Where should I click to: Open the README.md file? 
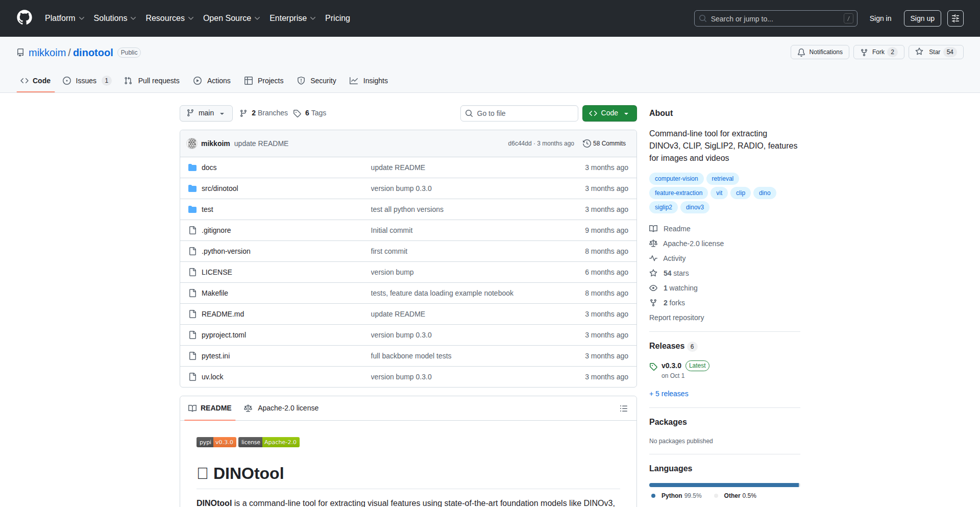(223, 314)
